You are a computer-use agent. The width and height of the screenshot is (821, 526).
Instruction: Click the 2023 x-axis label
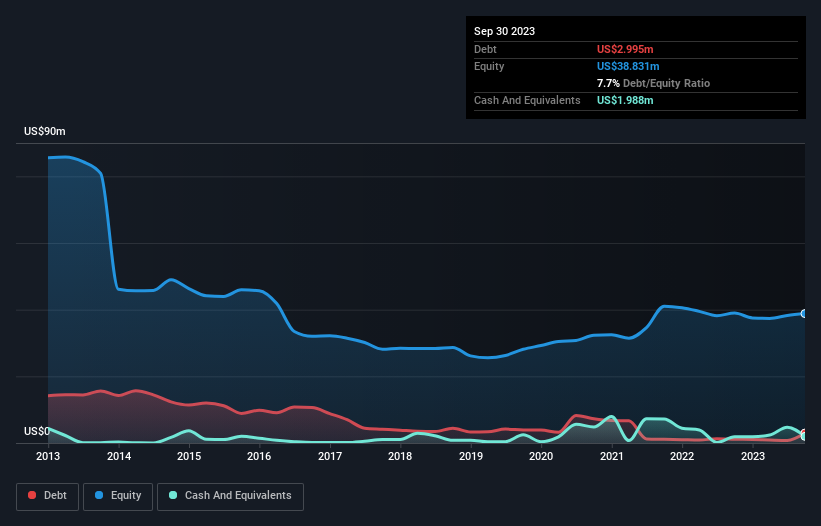(x=753, y=456)
